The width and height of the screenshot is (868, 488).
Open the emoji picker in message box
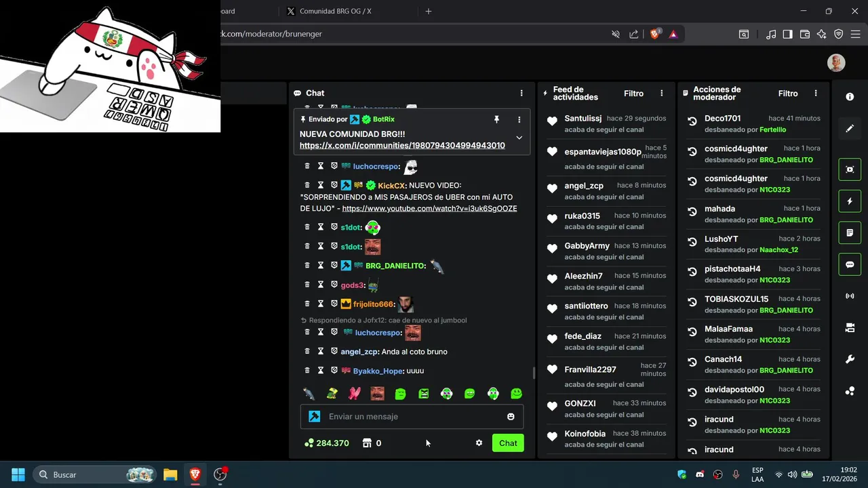pos(511,417)
